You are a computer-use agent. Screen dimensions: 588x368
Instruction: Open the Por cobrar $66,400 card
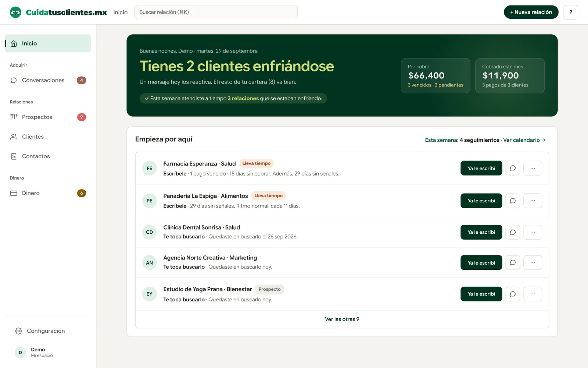(435, 75)
